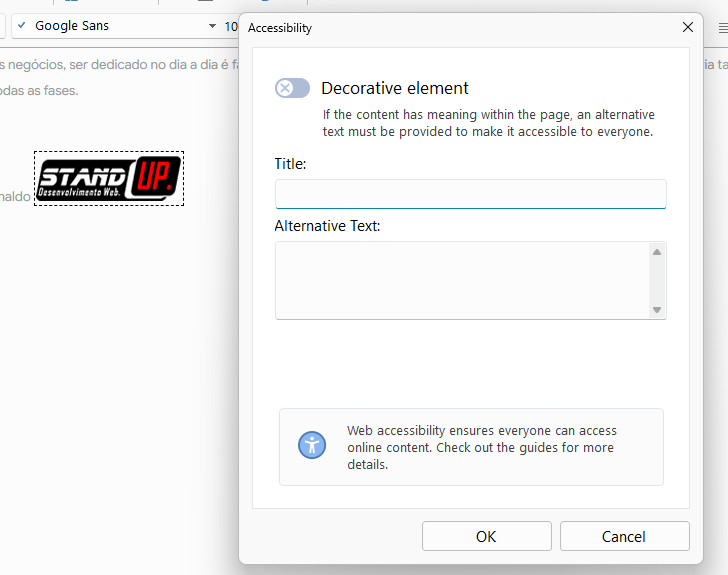Click the blue accessibility person icon
Screen dimensions: 728x575
pyautogui.click(x=312, y=446)
